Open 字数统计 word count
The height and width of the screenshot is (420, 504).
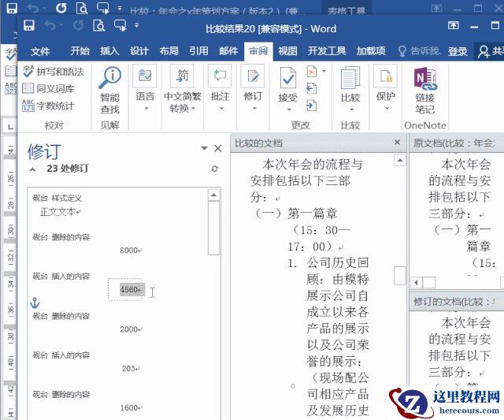click(x=48, y=106)
